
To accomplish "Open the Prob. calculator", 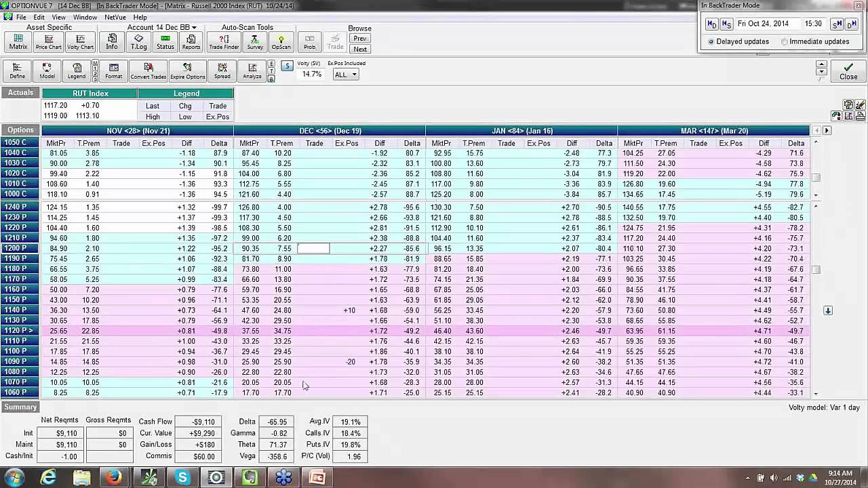I will click(x=309, y=42).
